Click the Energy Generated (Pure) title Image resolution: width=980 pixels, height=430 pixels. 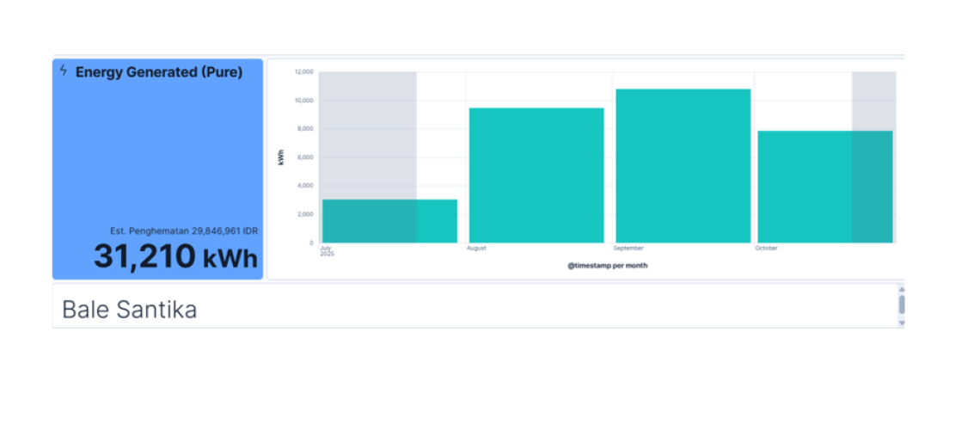pos(159,72)
